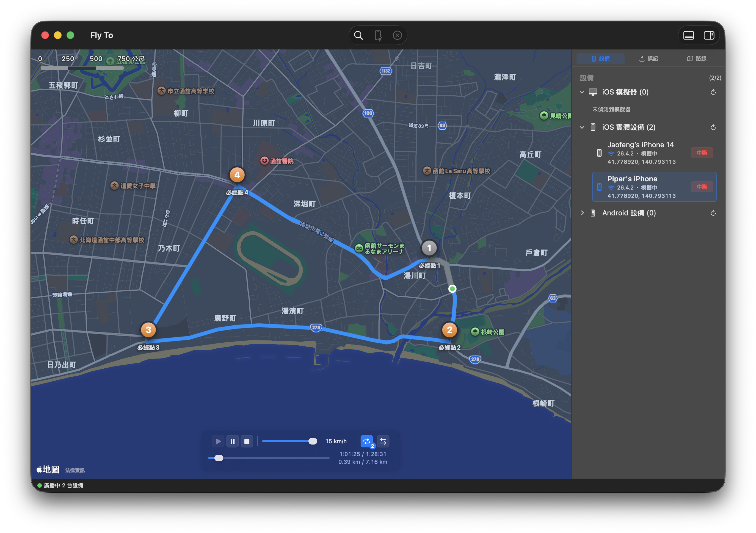Click the 遺愛女子中學 school icon
Screen dimensions: 756x533
tap(114, 185)
